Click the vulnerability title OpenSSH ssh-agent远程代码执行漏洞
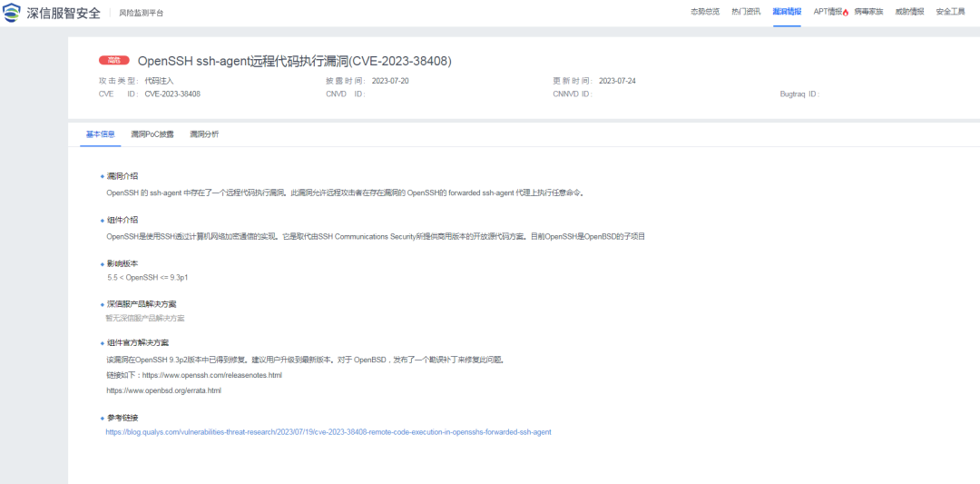The height and width of the screenshot is (484, 980). [294, 61]
